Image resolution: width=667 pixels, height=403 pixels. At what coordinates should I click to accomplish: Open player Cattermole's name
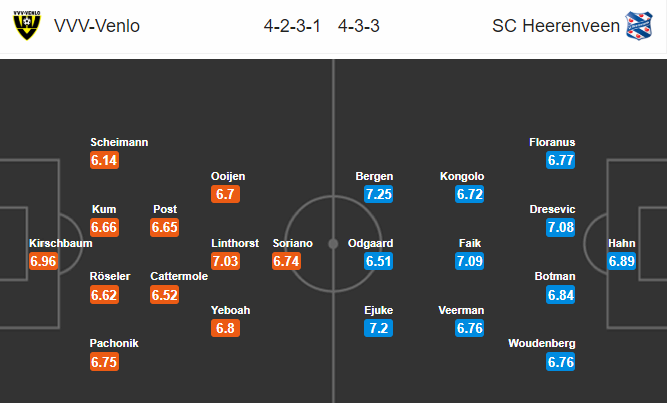179,276
